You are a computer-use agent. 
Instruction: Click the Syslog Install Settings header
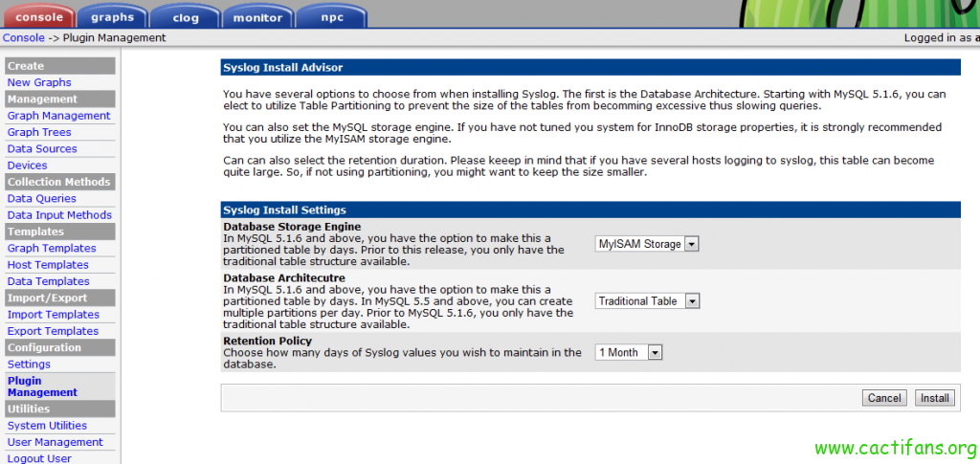pos(590,210)
